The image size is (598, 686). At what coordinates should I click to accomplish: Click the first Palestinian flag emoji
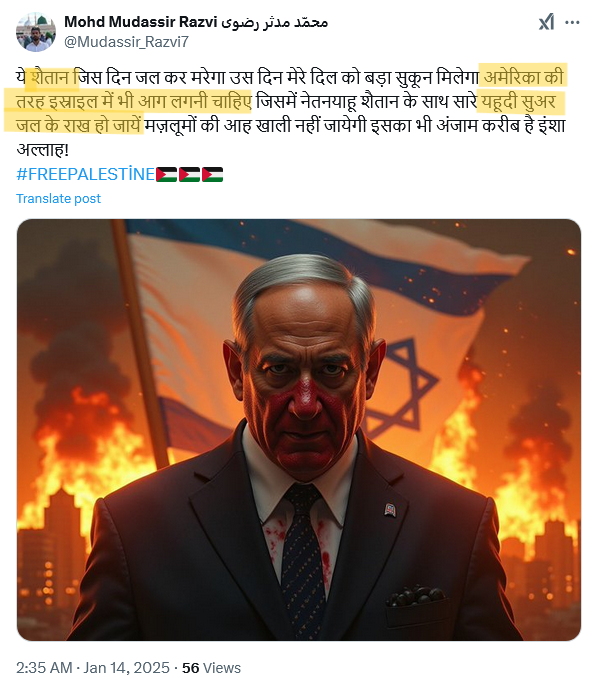click(x=167, y=174)
